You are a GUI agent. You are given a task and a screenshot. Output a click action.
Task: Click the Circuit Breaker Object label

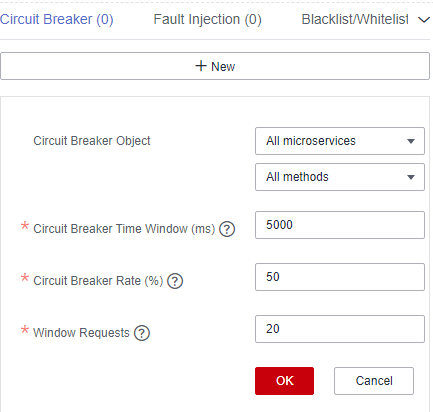[92, 141]
